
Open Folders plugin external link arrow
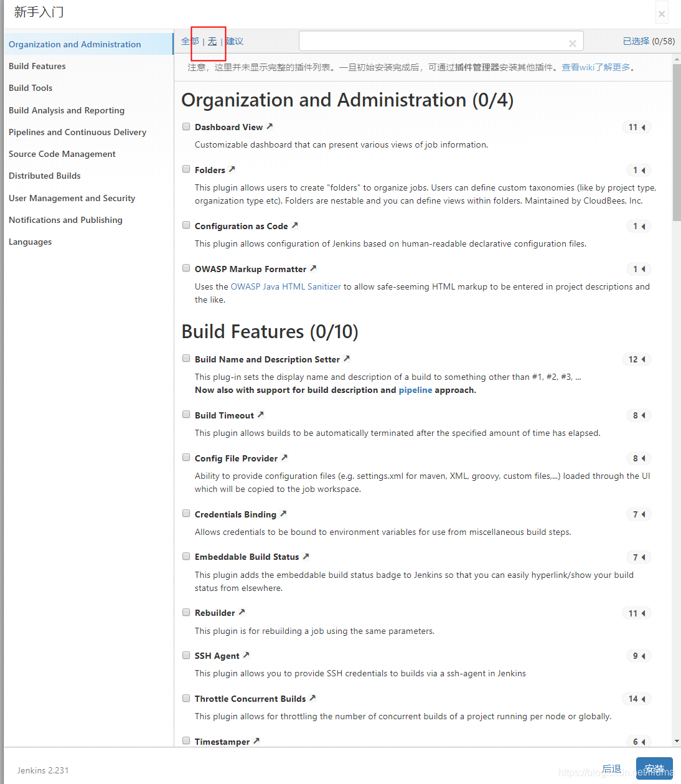pyautogui.click(x=232, y=169)
